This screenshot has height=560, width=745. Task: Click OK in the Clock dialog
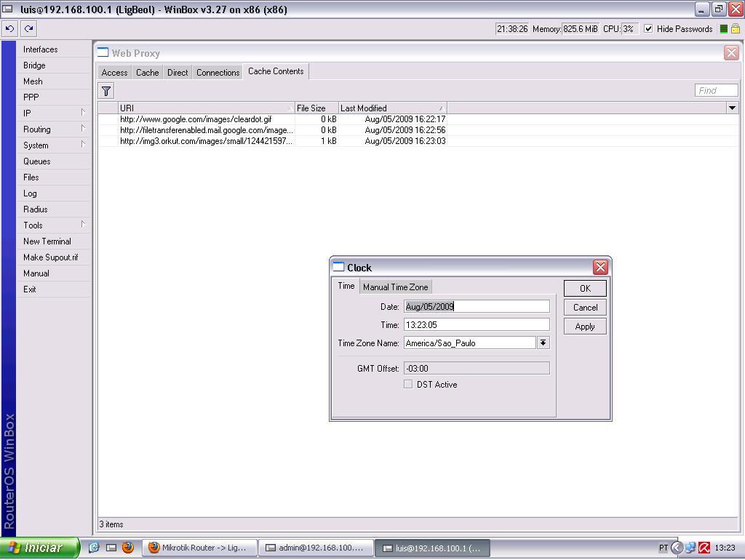point(585,288)
